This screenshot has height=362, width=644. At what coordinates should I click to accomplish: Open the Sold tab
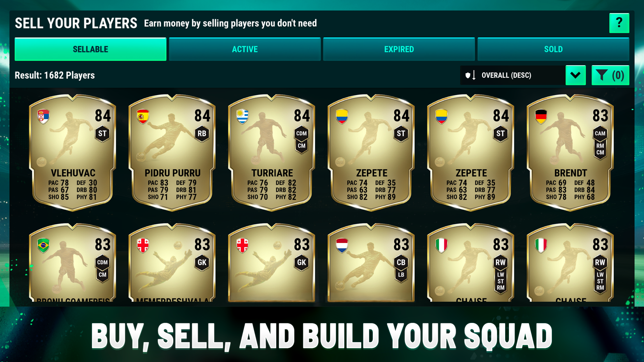click(553, 49)
